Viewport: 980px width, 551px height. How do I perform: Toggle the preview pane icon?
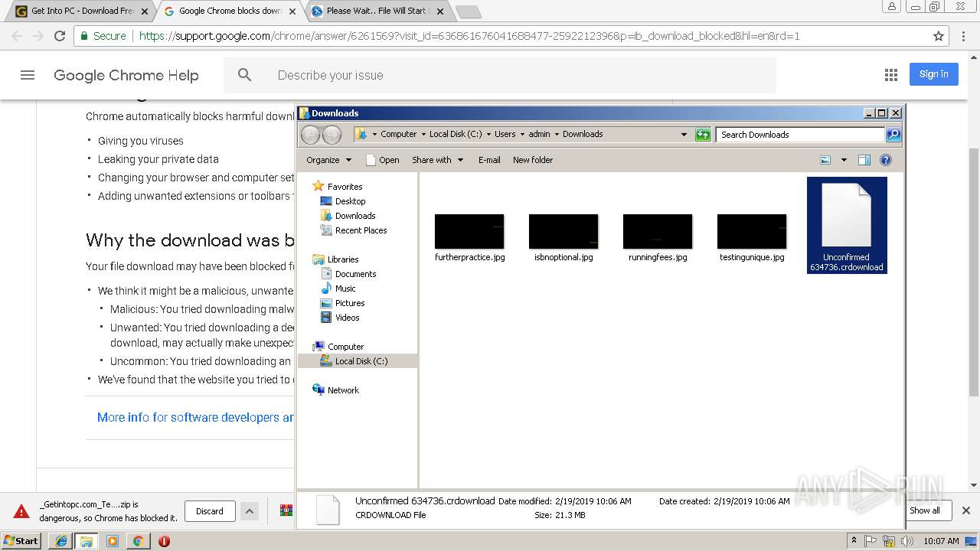(864, 160)
